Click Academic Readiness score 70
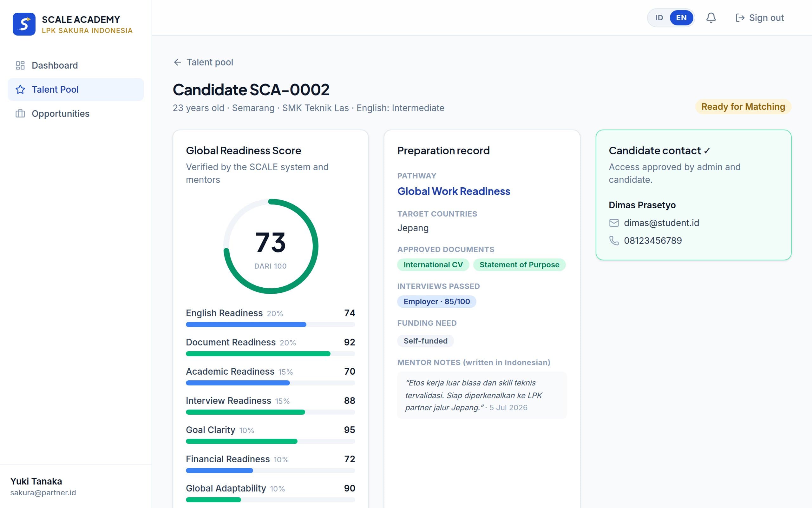812x508 pixels. pos(350,371)
